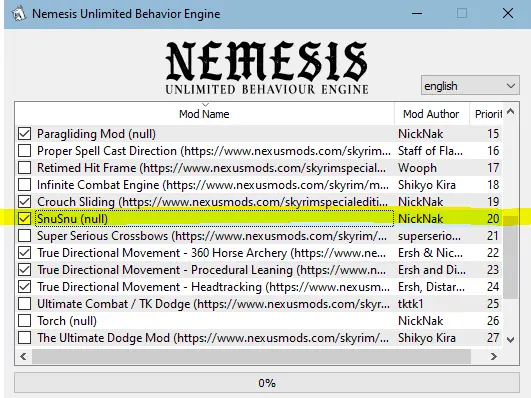Image resolution: width=531 pixels, height=398 pixels.
Task: Click priority value 15
Action: pyautogui.click(x=493, y=134)
